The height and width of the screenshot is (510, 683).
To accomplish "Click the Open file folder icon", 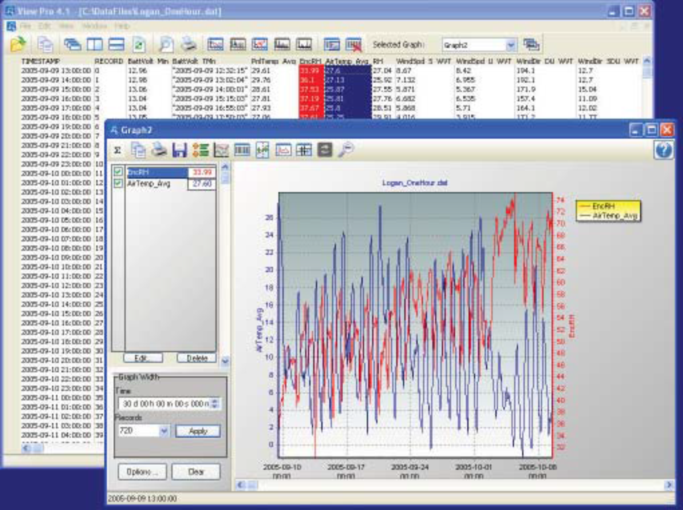I will (x=17, y=45).
